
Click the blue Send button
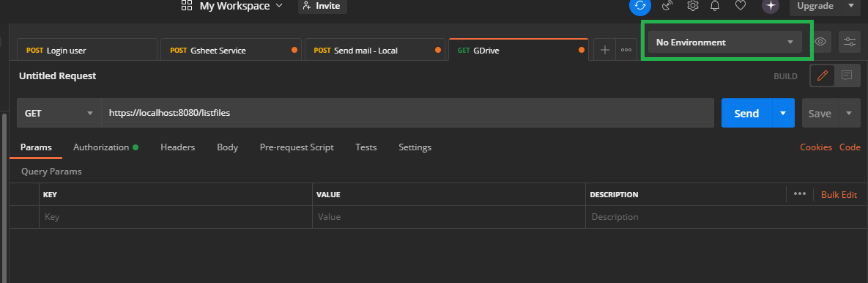(746, 113)
